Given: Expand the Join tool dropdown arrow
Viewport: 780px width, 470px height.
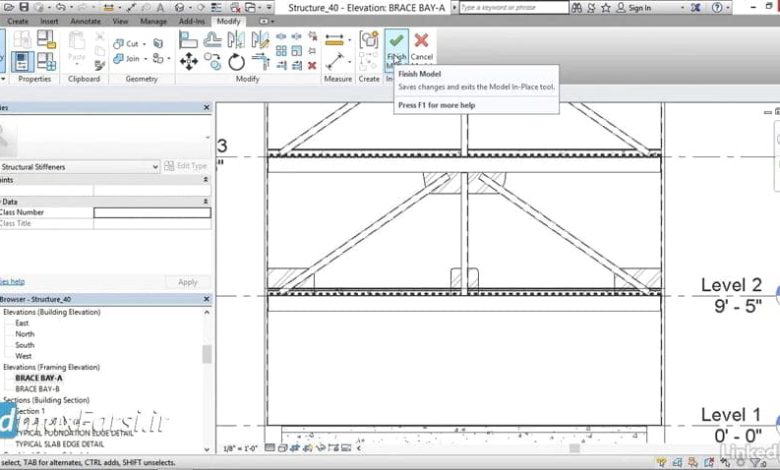Looking at the screenshot, I should pyautogui.click(x=145, y=59).
